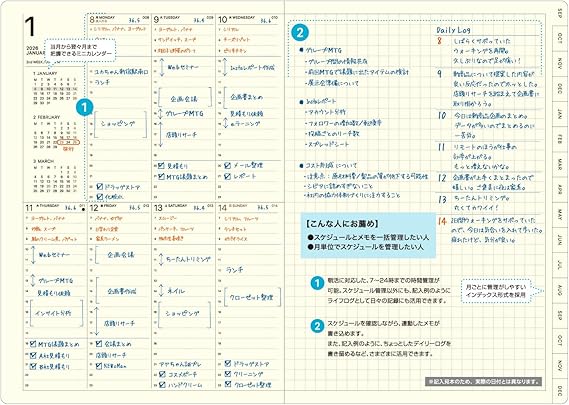Viewport: 569px width, 405px height.
Task: Toggle the メール整理 checkbox on Wednesday 10
Action: pos(228,165)
